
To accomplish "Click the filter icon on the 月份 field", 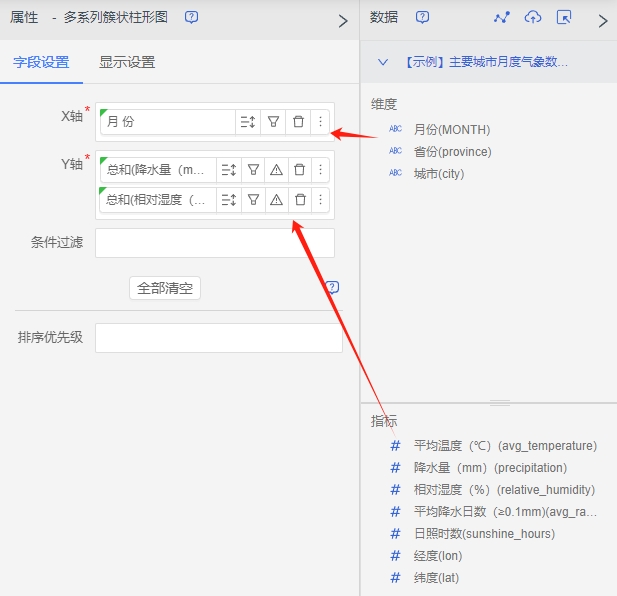I will coord(273,122).
